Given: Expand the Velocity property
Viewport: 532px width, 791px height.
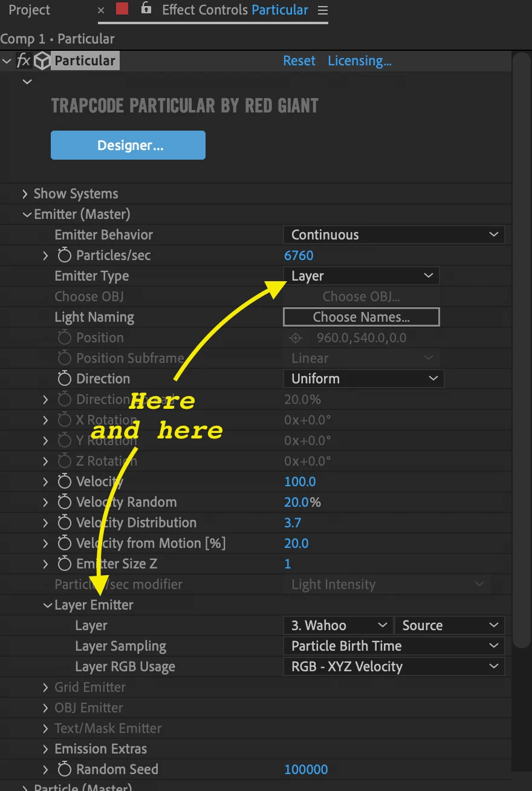Looking at the screenshot, I should 45,481.
